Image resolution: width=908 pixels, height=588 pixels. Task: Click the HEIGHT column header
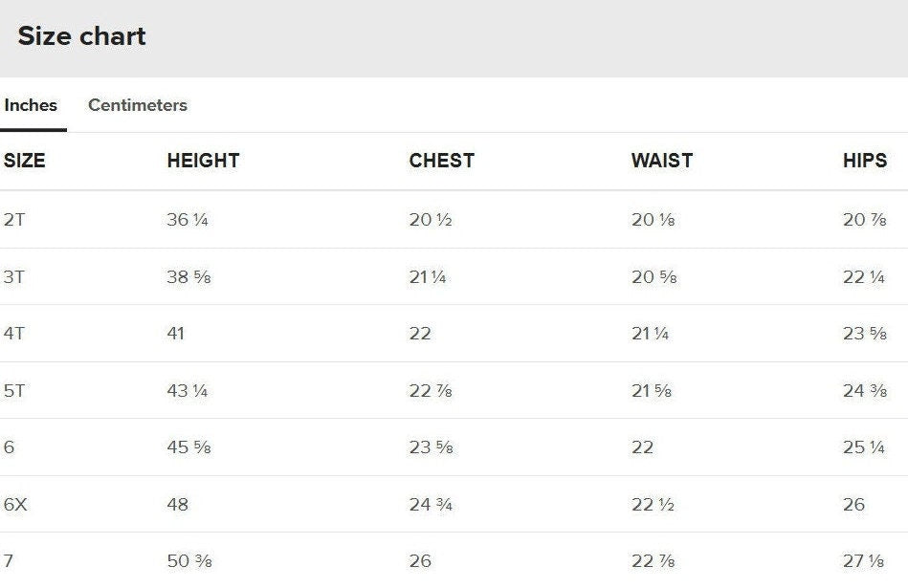tap(203, 161)
